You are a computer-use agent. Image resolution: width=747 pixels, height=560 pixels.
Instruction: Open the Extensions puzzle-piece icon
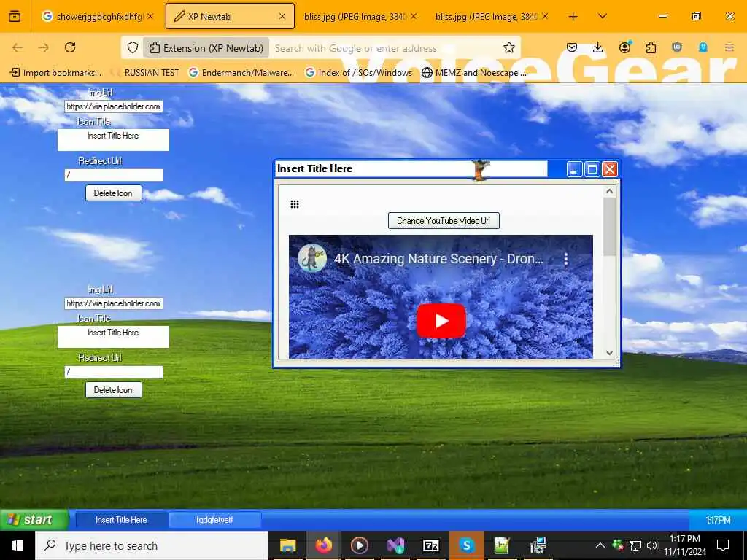651,47
